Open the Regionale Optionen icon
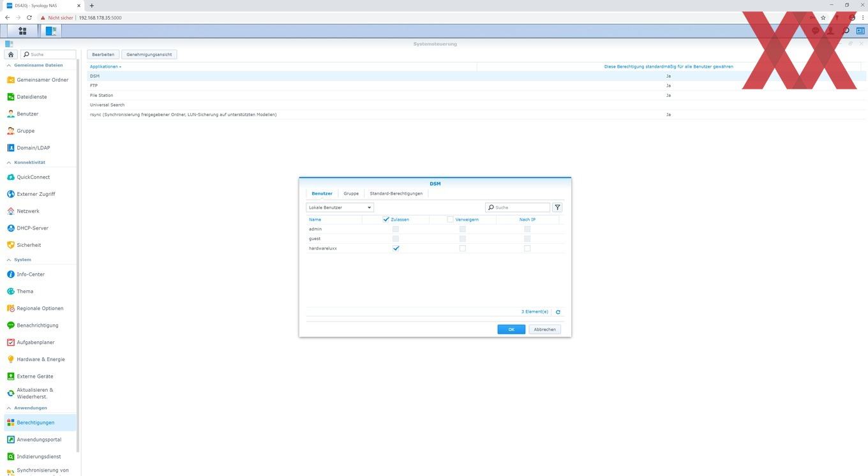The height and width of the screenshot is (476, 868). click(x=11, y=308)
